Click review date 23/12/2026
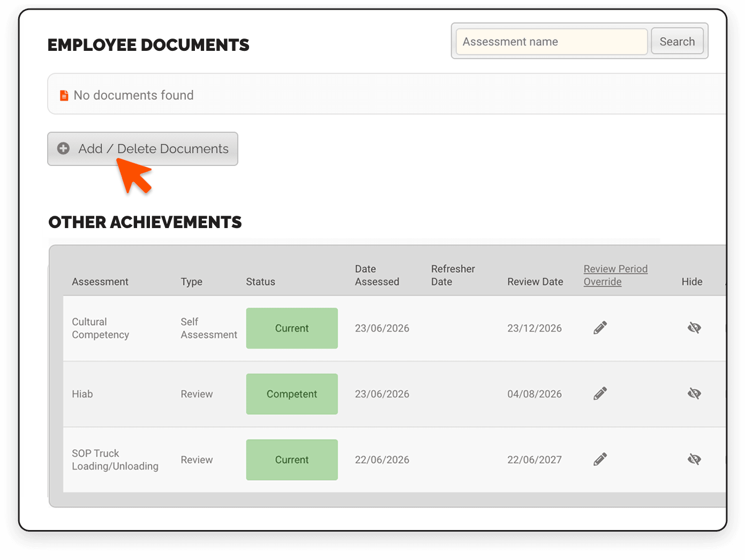The image size is (745, 560). click(x=535, y=328)
